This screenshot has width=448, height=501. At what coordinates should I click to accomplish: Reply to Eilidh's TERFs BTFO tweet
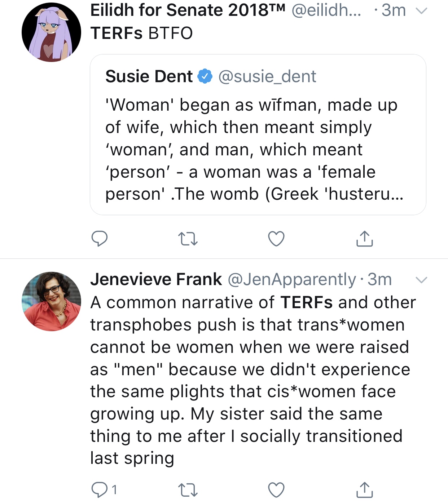coord(100,239)
